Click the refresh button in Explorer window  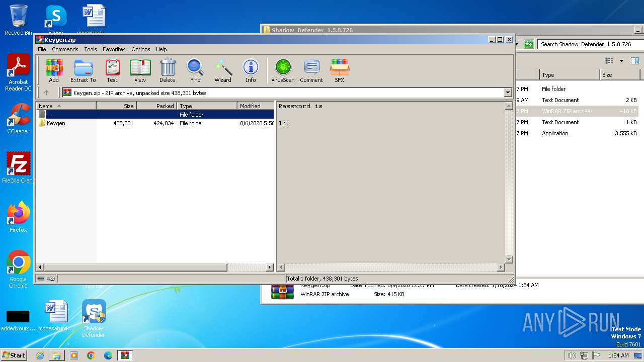(529, 44)
